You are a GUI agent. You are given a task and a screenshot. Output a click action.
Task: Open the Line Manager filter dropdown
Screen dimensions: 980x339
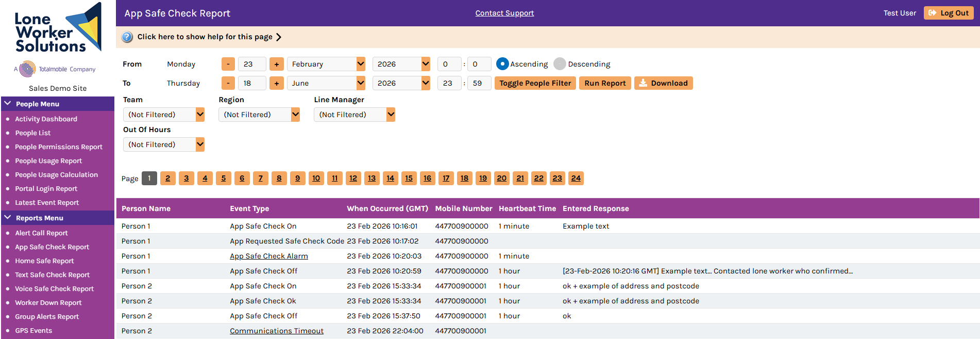(354, 115)
